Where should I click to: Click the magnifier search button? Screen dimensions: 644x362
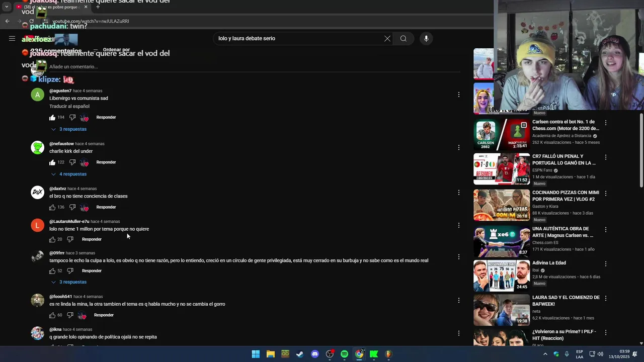(x=404, y=39)
